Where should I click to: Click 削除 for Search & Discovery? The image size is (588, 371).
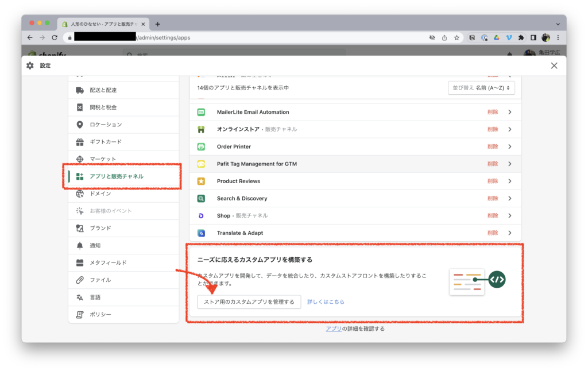(x=493, y=199)
